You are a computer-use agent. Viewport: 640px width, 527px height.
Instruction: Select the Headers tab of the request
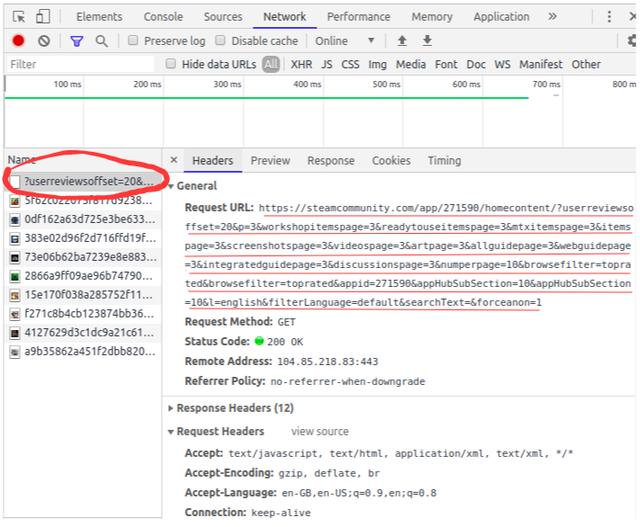tap(212, 160)
